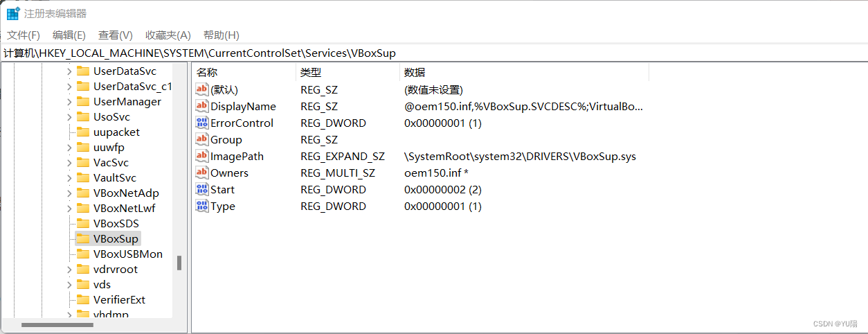Click the REG_EXPAND_SZ type cell
The width and height of the screenshot is (868, 334).
(343, 156)
